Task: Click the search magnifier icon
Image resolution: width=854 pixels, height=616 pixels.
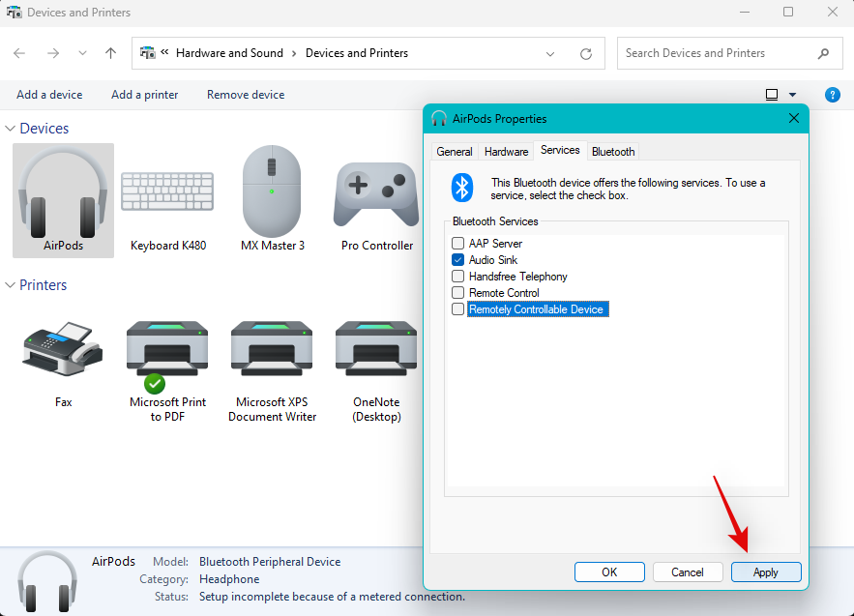Action: 823,53
